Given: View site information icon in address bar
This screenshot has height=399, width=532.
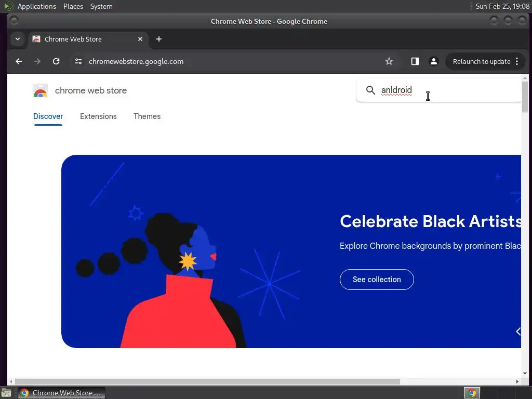Looking at the screenshot, I should [78, 61].
